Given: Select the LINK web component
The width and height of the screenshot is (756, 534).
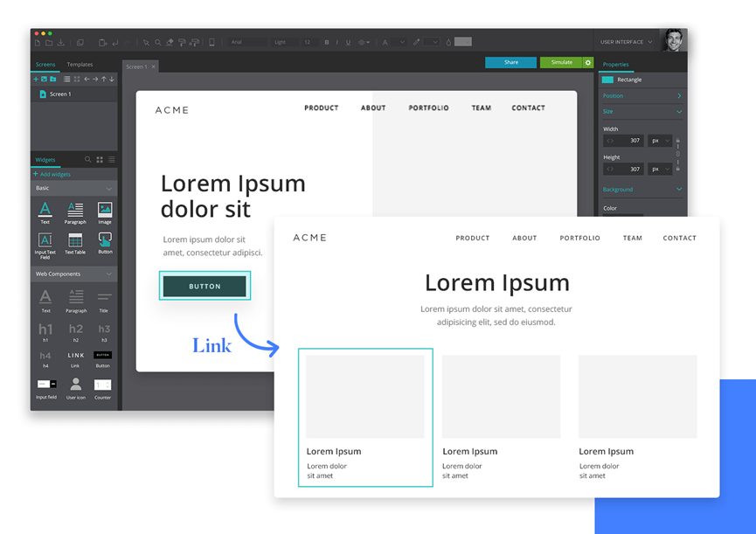Looking at the screenshot, I should 76,359.
